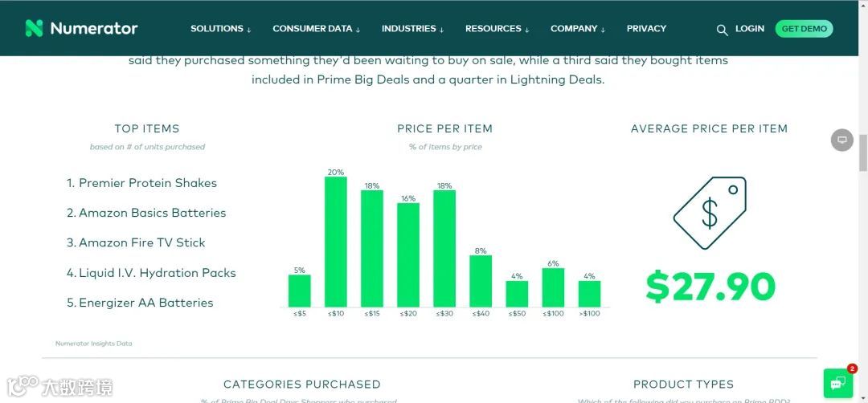Expand the Consumer Data dropdown

point(316,29)
